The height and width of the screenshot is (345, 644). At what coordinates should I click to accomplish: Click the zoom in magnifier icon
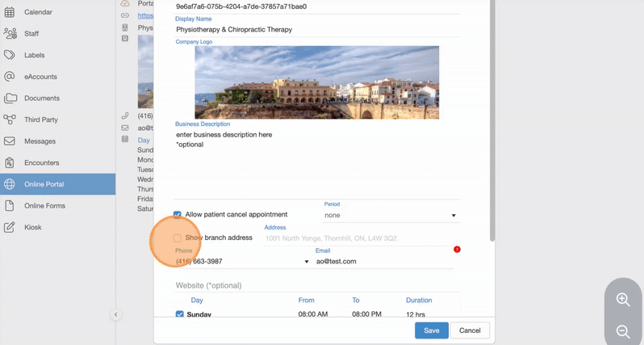tap(623, 300)
